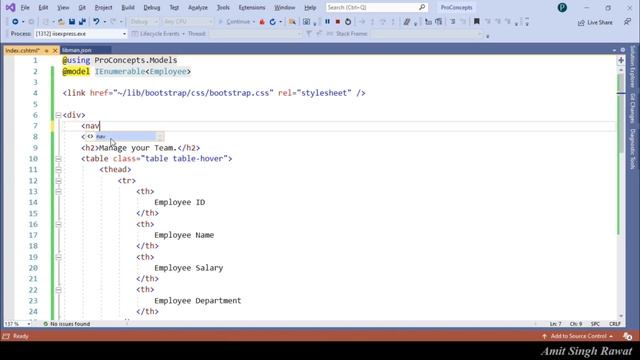The height and width of the screenshot is (360, 640).
Task: Open the Build menu
Action: (128, 7)
